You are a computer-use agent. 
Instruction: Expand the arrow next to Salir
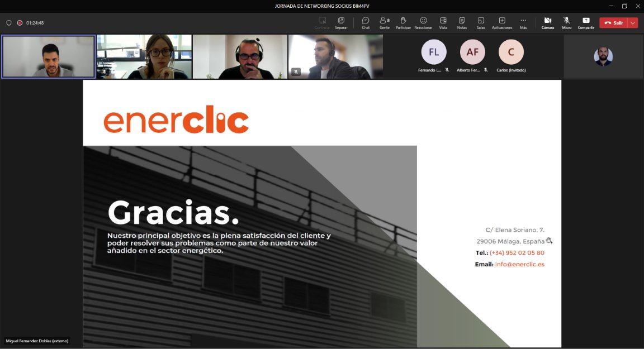(633, 23)
